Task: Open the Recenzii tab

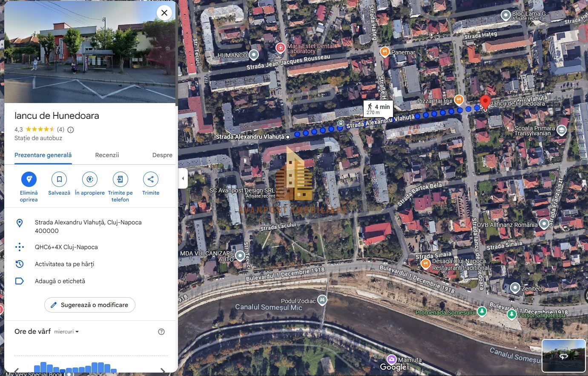Action: (107, 155)
